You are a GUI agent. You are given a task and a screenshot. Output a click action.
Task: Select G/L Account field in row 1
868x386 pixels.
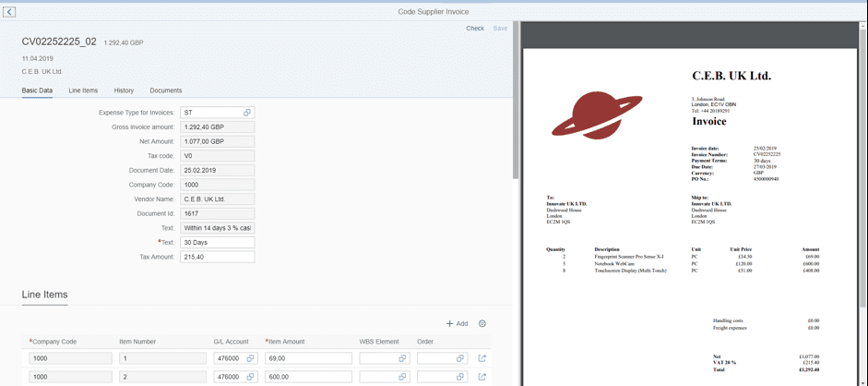(234, 358)
